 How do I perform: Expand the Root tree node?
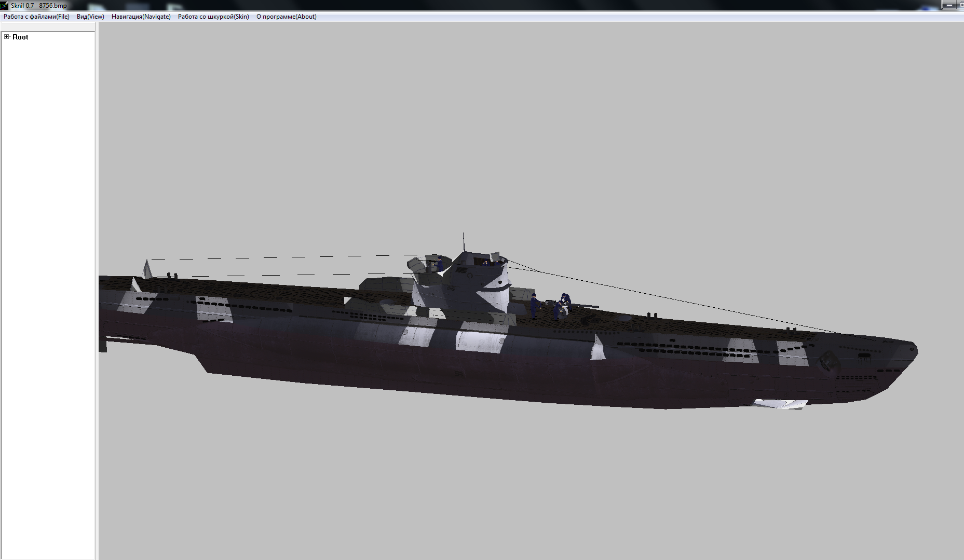click(x=7, y=37)
